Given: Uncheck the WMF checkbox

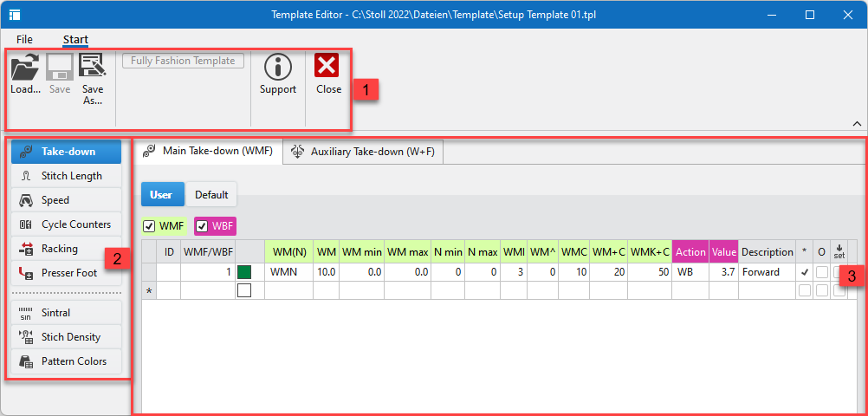Looking at the screenshot, I should 150,226.
